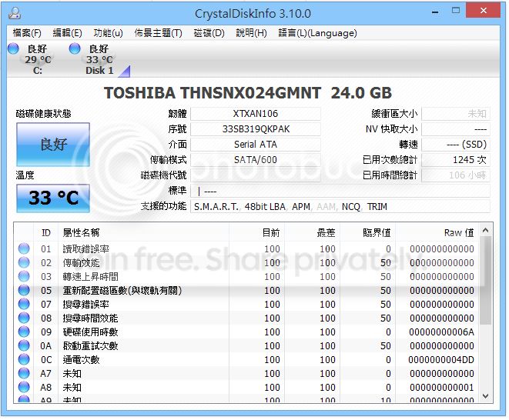Click status orb for attribute A7
Screen dimensions: 509x420
tap(24, 373)
